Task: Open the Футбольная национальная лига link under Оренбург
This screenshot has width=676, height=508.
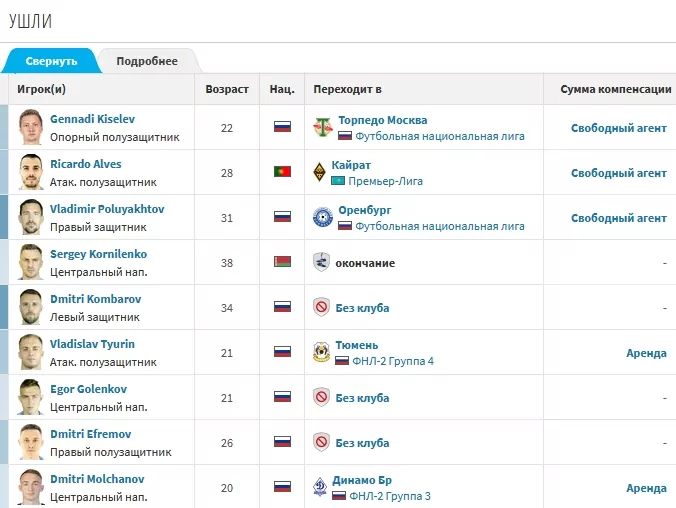Action: click(x=440, y=226)
